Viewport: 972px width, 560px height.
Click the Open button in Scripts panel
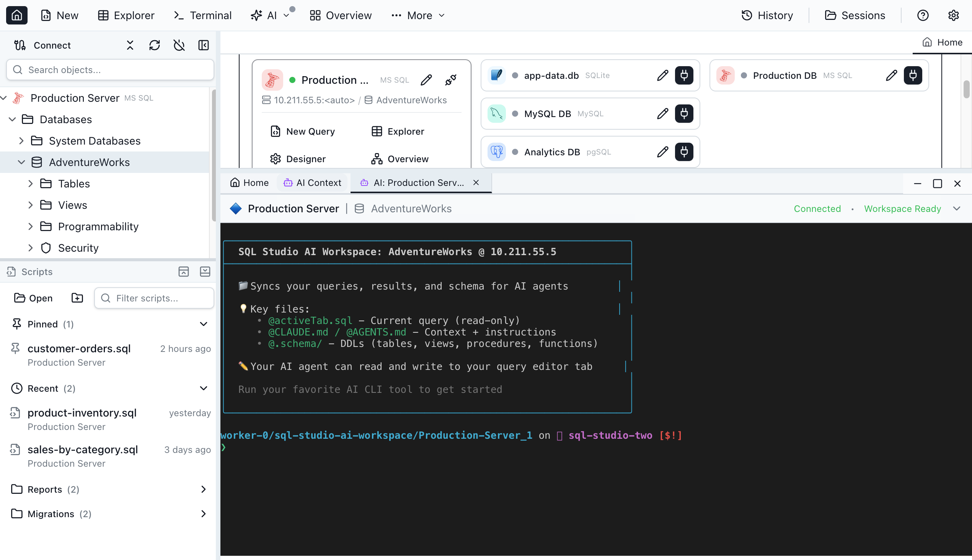[33, 298]
